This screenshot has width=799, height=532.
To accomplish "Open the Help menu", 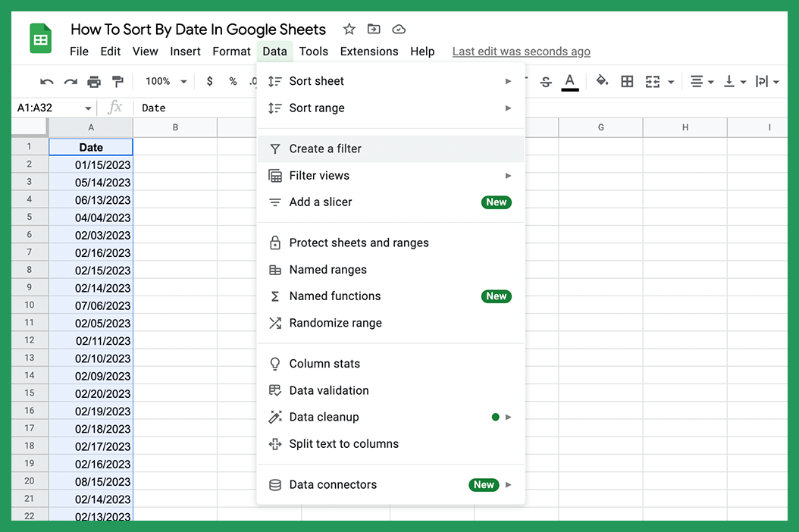I will [422, 52].
